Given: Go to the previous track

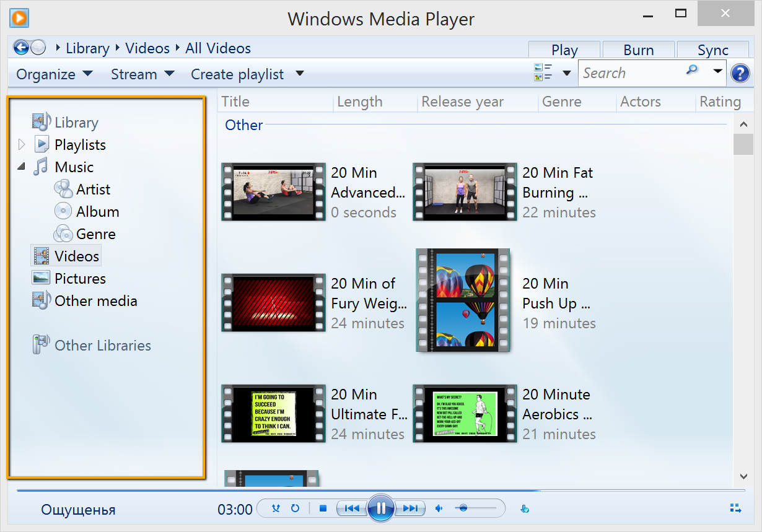Looking at the screenshot, I should 351,508.
